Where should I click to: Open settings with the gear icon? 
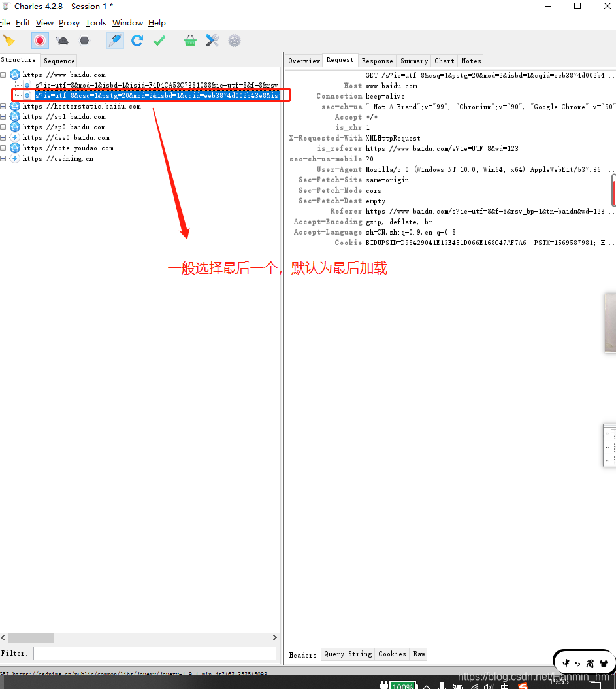pyautogui.click(x=235, y=41)
